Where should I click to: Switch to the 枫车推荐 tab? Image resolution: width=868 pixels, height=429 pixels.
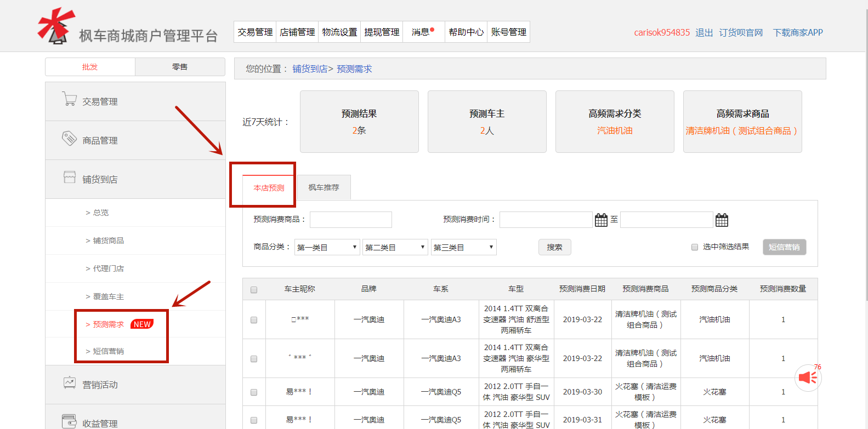pyautogui.click(x=324, y=187)
